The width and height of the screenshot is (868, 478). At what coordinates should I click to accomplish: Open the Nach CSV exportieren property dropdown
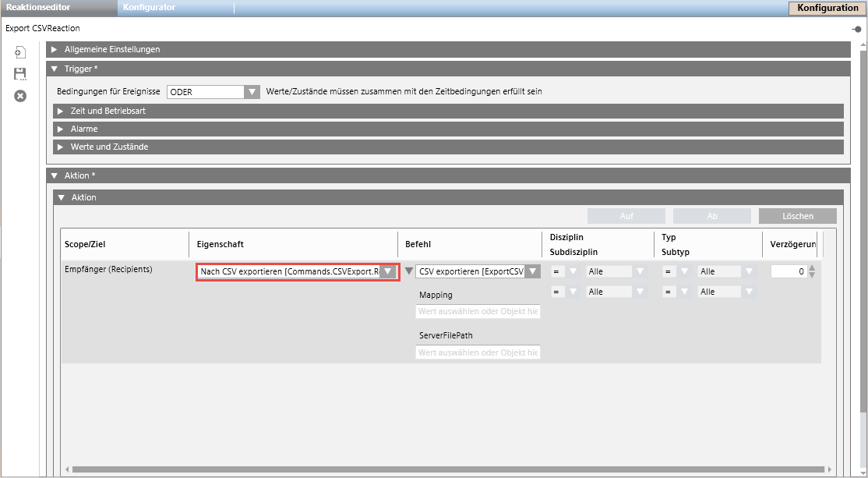(x=387, y=271)
